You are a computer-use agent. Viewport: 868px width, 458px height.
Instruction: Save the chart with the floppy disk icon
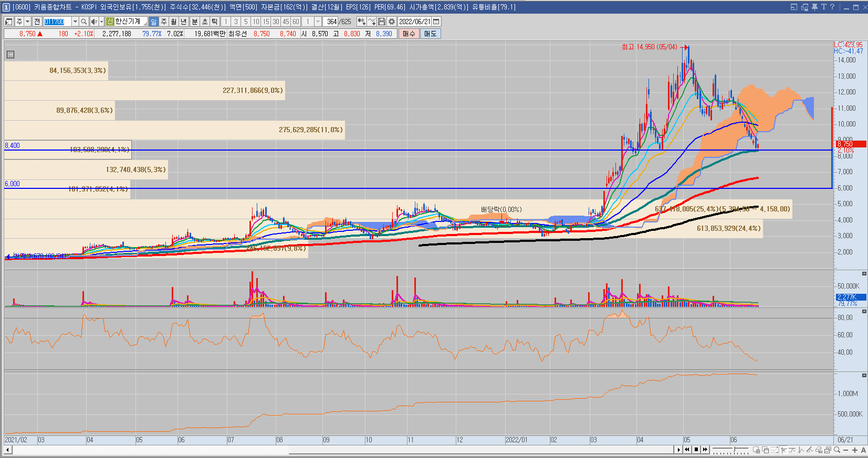(382, 22)
